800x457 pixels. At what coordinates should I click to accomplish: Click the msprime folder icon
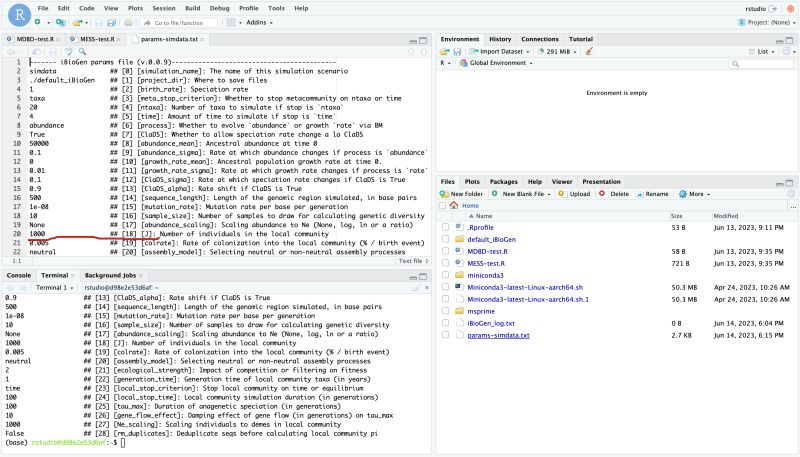459,311
